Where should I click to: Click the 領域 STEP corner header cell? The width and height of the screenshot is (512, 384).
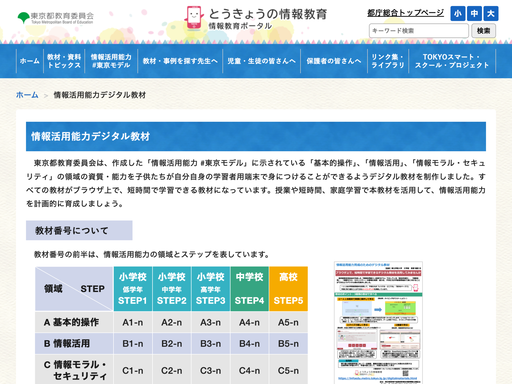click(x=74, y=289)
